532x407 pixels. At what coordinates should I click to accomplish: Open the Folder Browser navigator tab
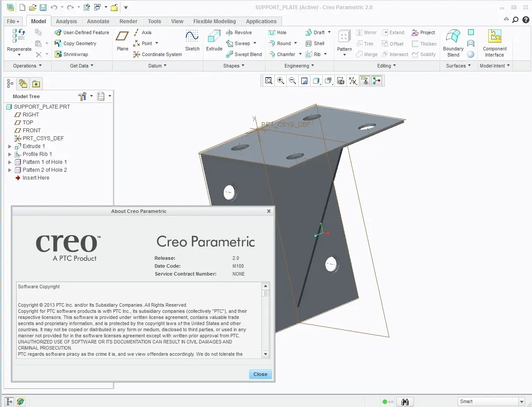click(23, 84)
